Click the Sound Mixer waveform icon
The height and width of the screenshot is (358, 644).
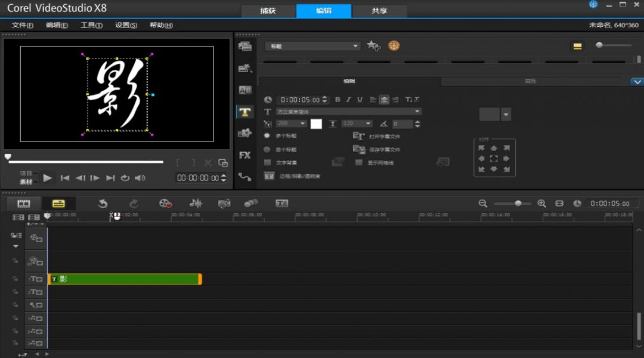pos(196,203)
